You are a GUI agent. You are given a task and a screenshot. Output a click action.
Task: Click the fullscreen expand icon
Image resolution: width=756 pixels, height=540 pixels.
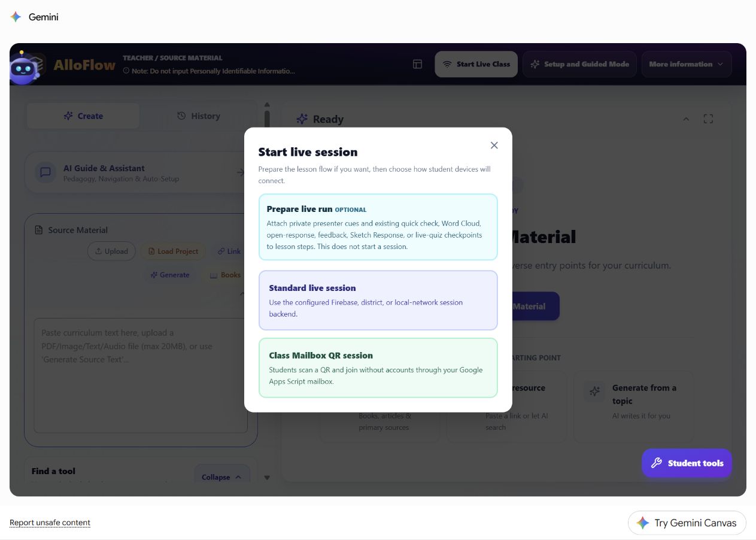(708, 119)
